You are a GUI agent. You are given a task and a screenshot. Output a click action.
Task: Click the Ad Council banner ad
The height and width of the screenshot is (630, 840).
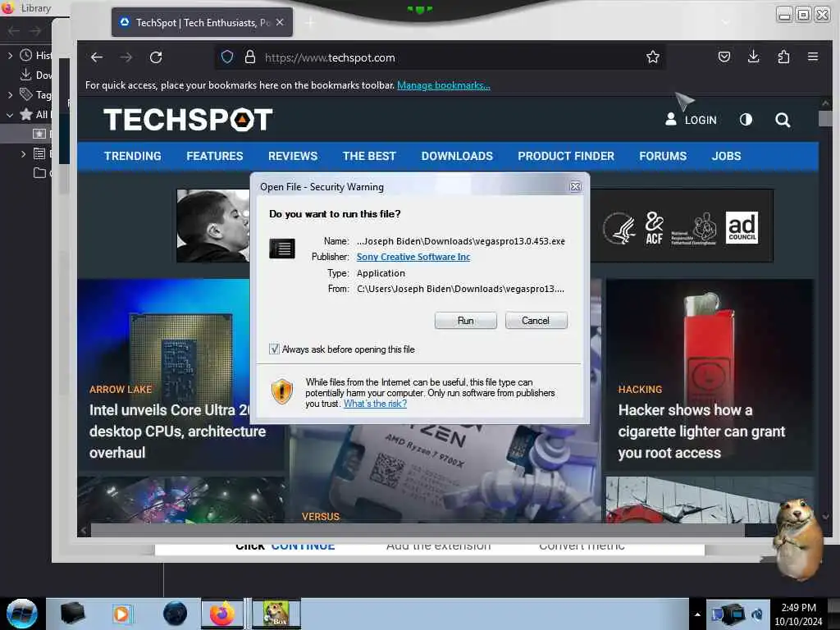[682, 226]
